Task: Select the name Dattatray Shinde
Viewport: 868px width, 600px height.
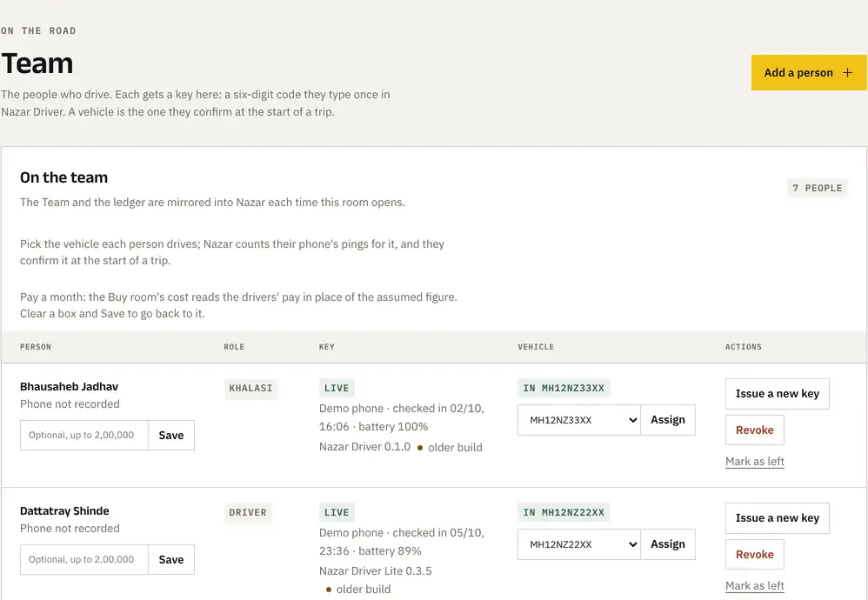Action: tap(64, 511)
